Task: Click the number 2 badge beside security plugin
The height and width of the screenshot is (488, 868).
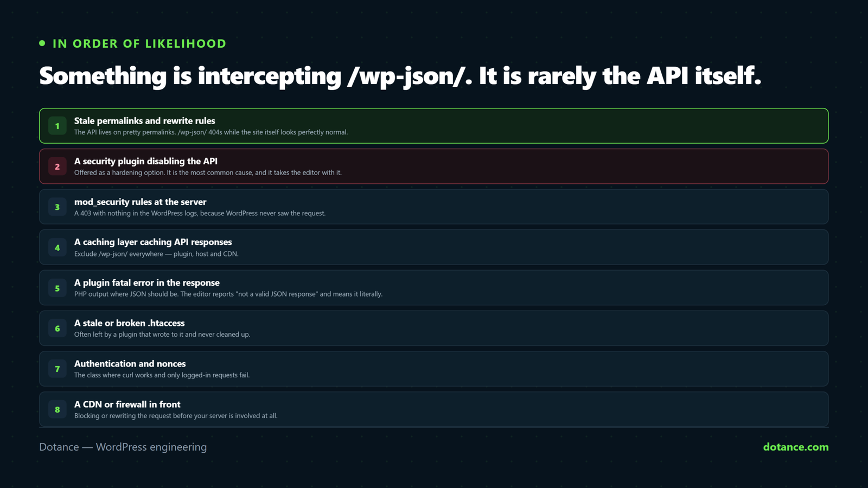Action: (x=57, y=166)
